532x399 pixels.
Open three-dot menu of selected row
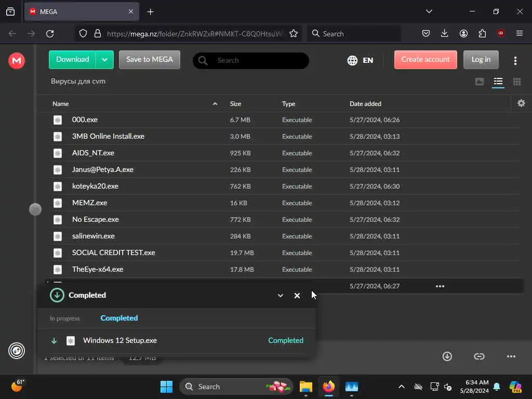point(440,286)
